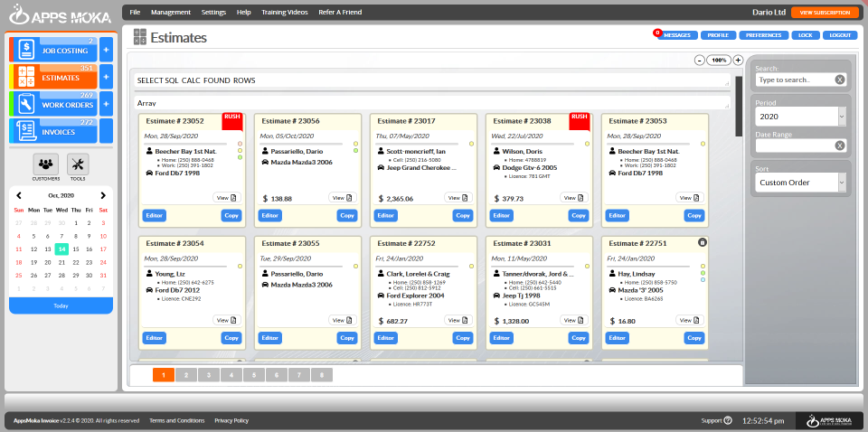Go to page 2 of estimates
This screenshot has height=432, width=868.
186,375
